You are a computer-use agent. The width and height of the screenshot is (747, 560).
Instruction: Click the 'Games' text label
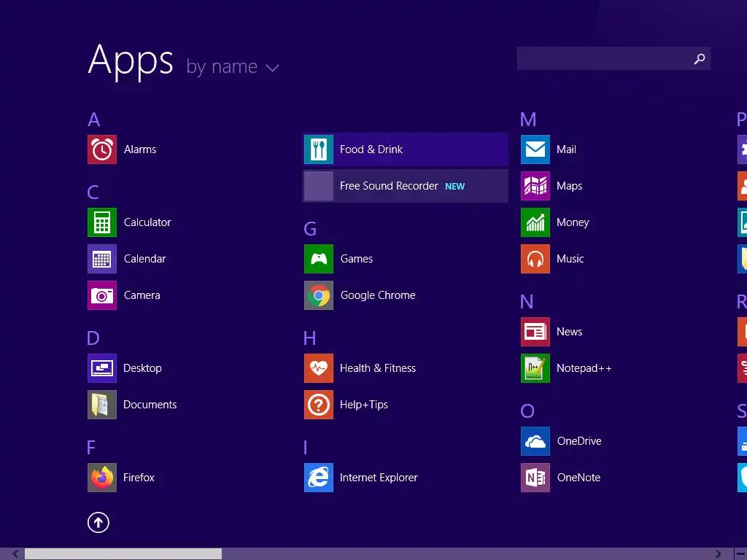356,259
